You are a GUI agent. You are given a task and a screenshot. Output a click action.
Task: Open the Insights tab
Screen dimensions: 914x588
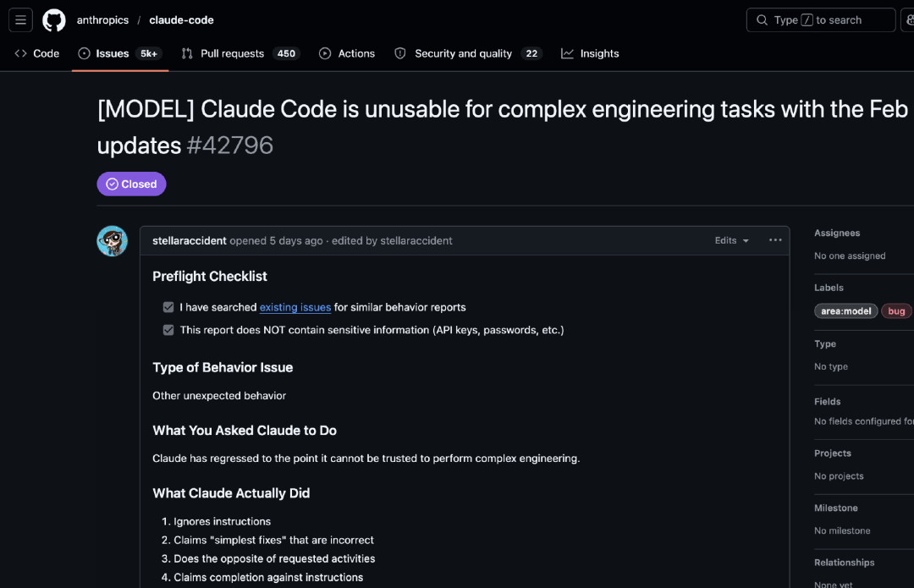click(590, 53)
